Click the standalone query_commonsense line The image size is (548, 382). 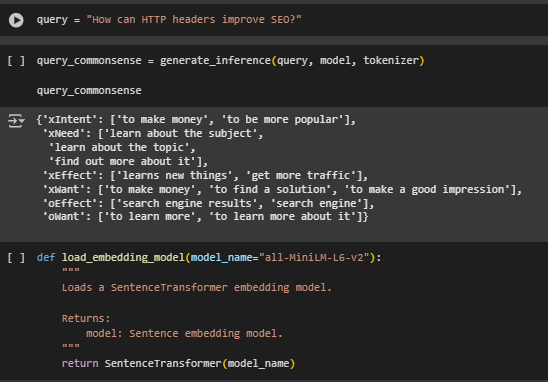click(x=89, y=91)
